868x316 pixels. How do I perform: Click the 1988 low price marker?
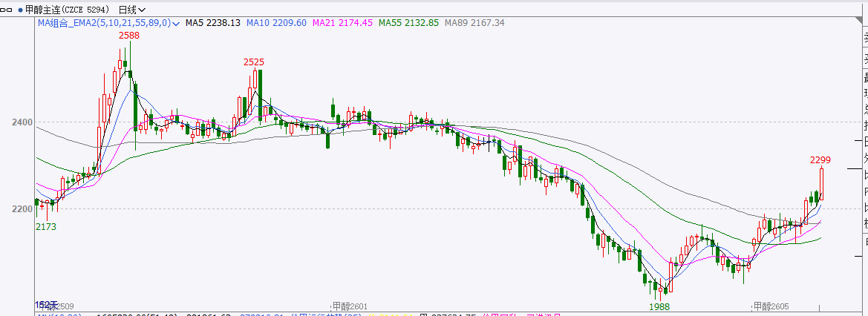click(x=659, y=306)
